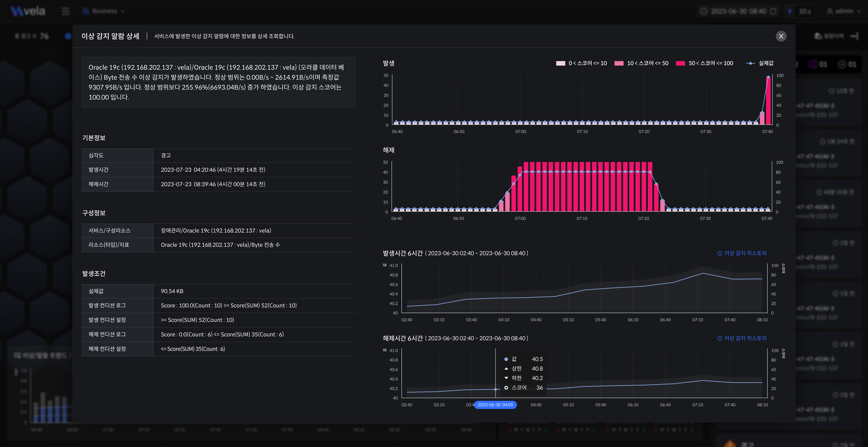Close the anomaly alarm detail dialog
Screen dimensions: 868x447
781,36
